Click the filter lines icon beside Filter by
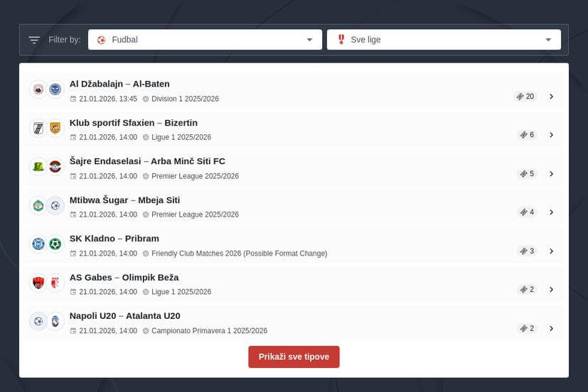The image size is (588, 392). click(x=33, y=40)
